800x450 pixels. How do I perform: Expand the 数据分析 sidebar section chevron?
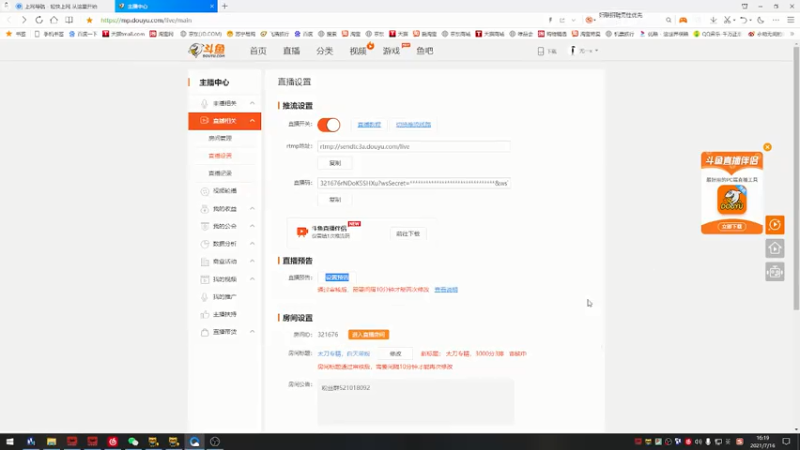tap(252, 243)
